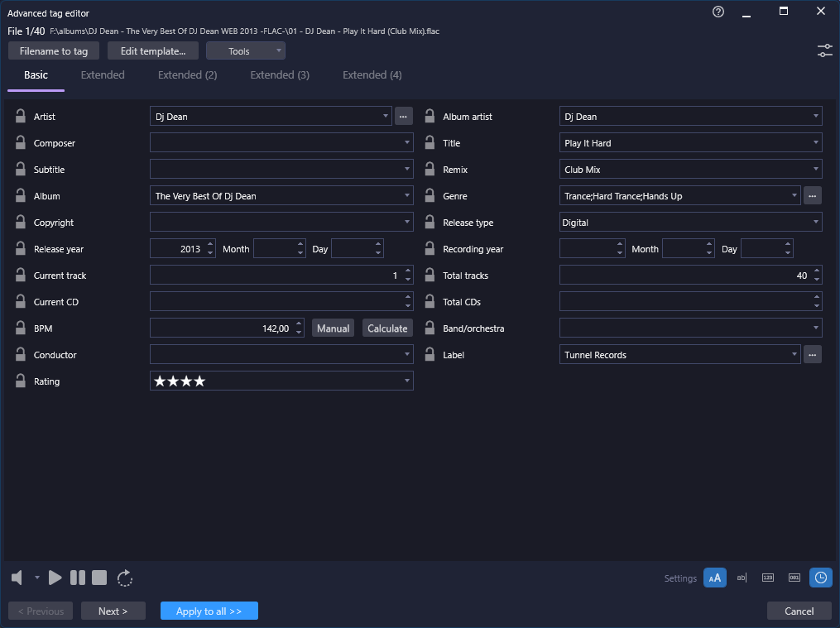Click the lock icon beside Current CD
This screenshot has height=628, width=840.
coord(21,301)
